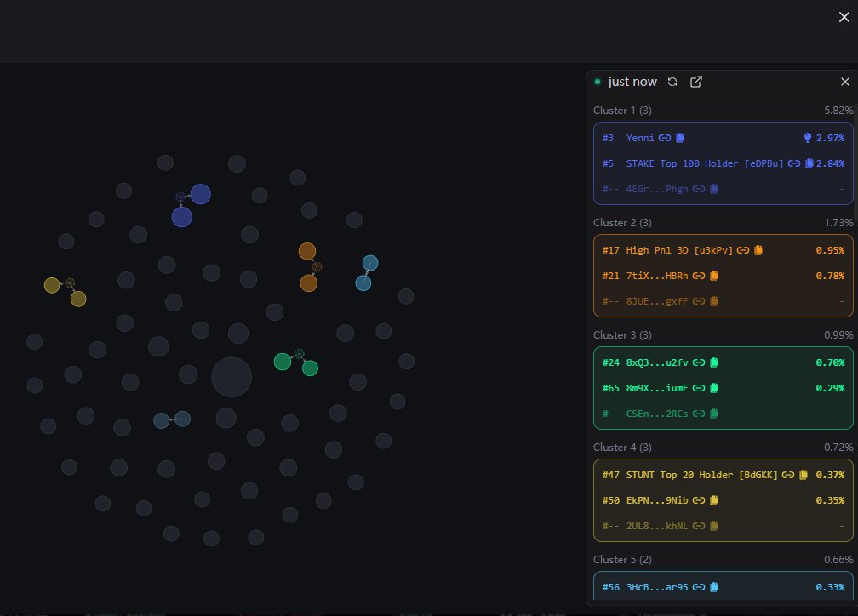Open link icon for High Pnl 3D wallet
This screenshot has height=616, width=858.
(x=743, y=250)
